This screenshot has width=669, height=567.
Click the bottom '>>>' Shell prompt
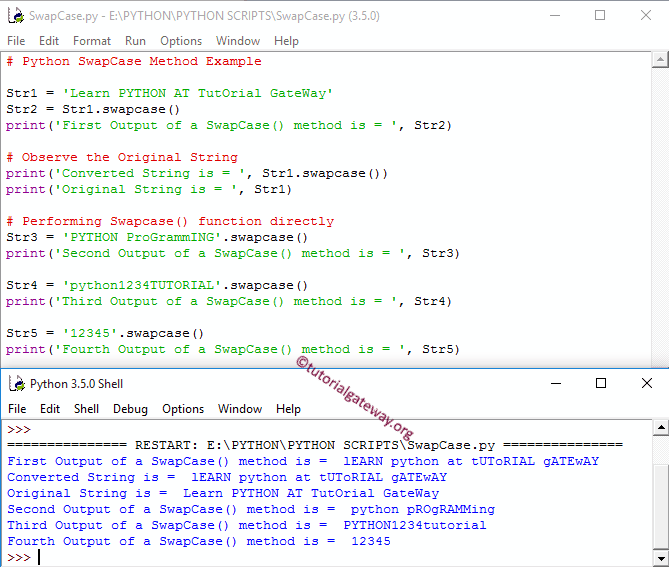pyautogui.click(x=19, y=558)
